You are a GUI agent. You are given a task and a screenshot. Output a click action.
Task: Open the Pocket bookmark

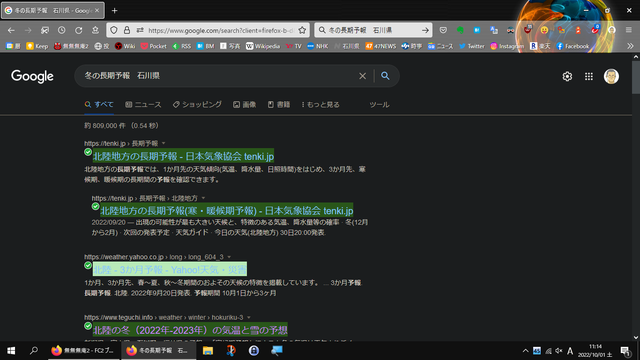coord(153,46)
